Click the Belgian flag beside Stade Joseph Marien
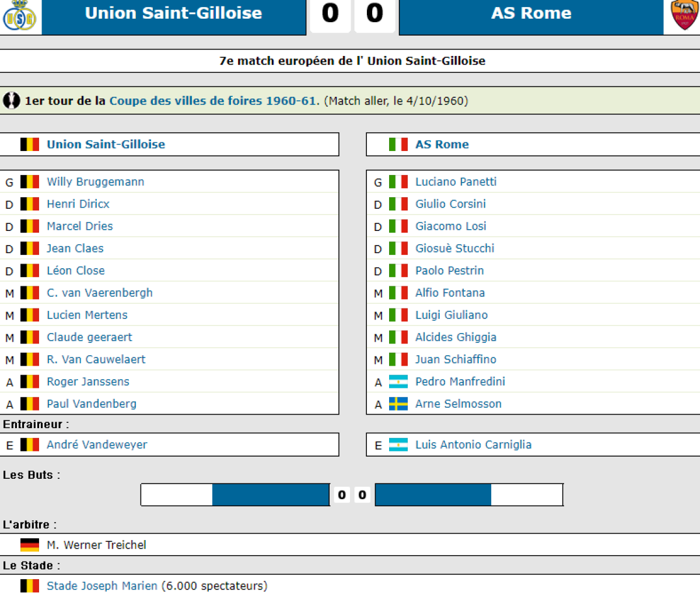The height and width of the screenshot is (596, 700). (x=30, y=586)
